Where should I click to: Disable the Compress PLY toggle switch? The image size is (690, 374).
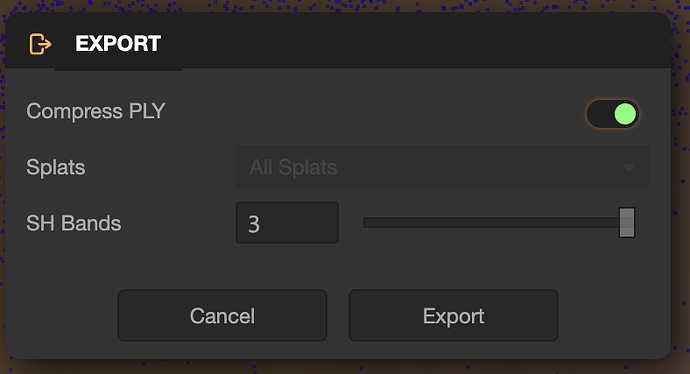(x=613, y=114)
